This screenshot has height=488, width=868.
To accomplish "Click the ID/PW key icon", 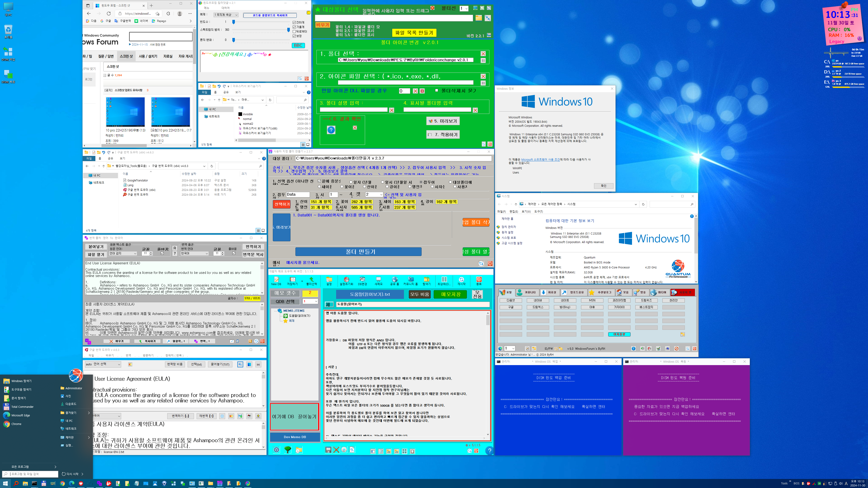I will point(556,349).
